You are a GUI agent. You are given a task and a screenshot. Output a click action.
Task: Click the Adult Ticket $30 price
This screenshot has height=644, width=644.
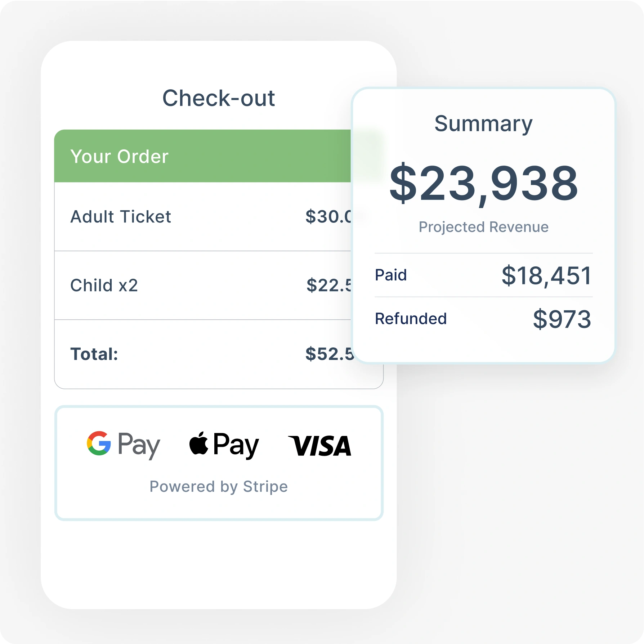(x=328, y=217)
